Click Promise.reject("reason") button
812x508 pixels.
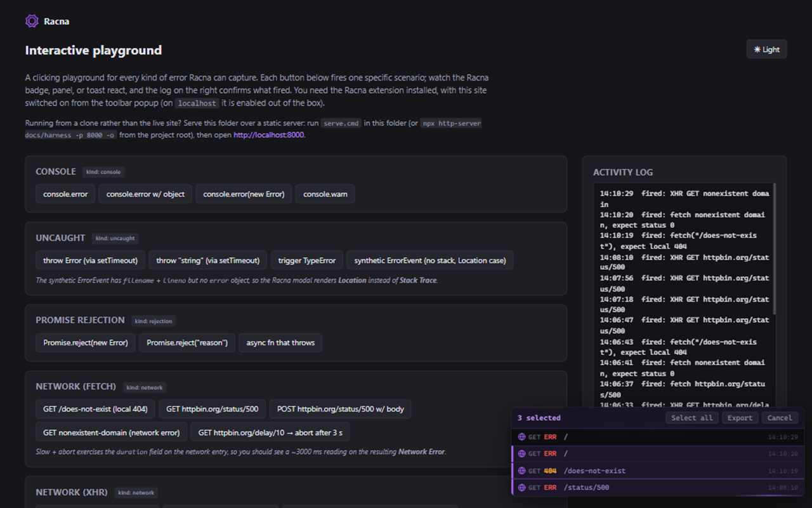coord(187,343)
